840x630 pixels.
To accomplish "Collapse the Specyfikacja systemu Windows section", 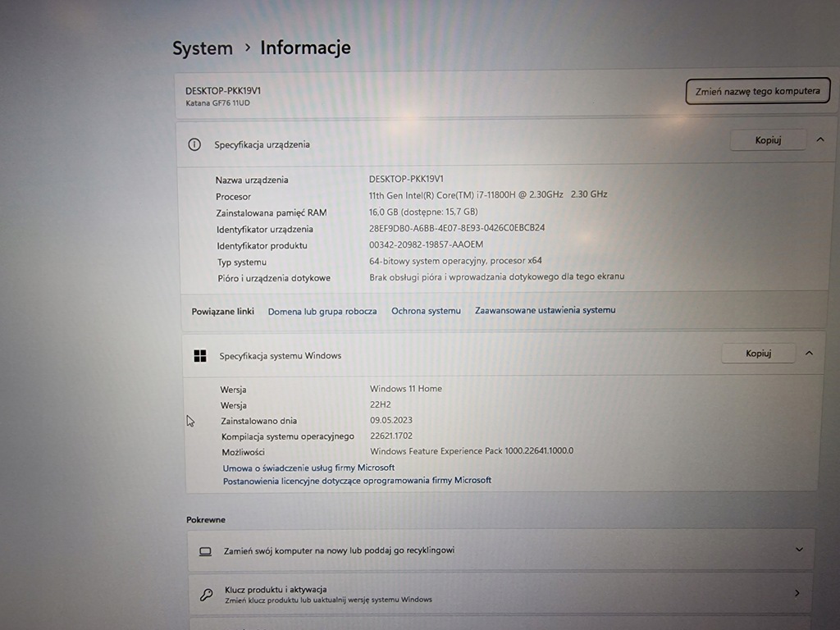I will [x=809, y=353].
